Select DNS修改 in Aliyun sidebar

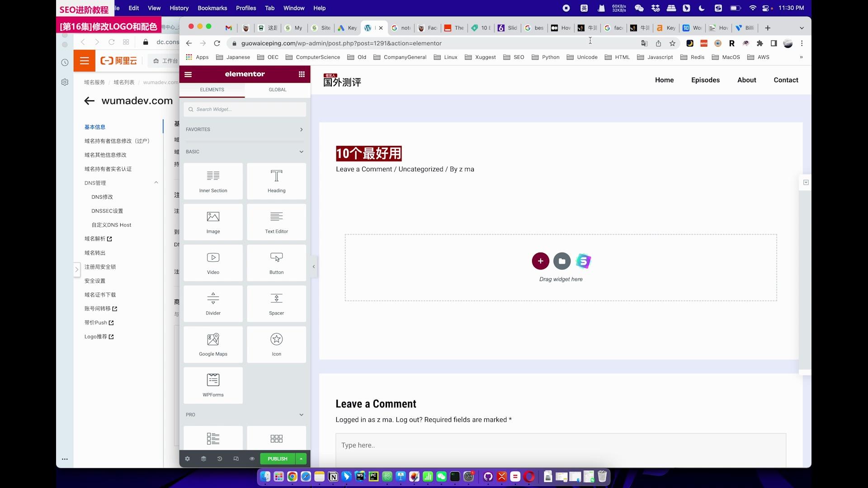(x=102, y=197)
